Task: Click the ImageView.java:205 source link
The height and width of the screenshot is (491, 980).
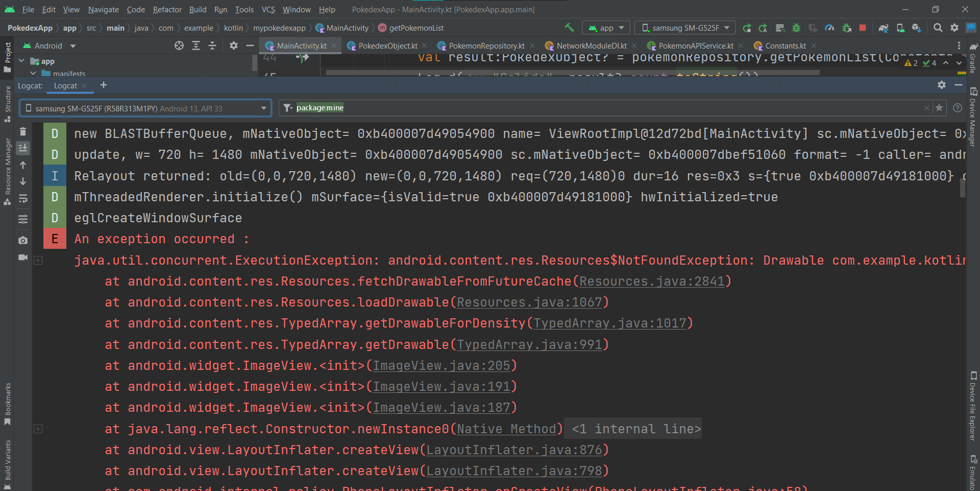Action: (x=442, y=366)
